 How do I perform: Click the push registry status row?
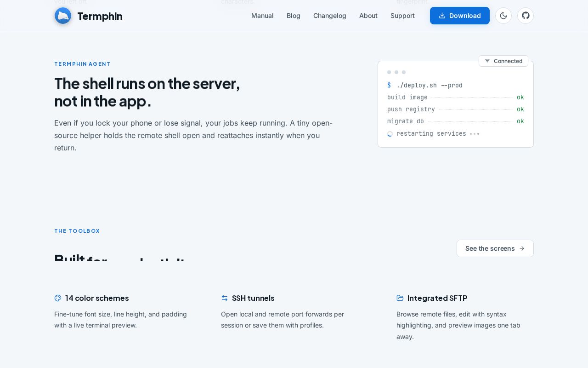click(x=456, y=109)
